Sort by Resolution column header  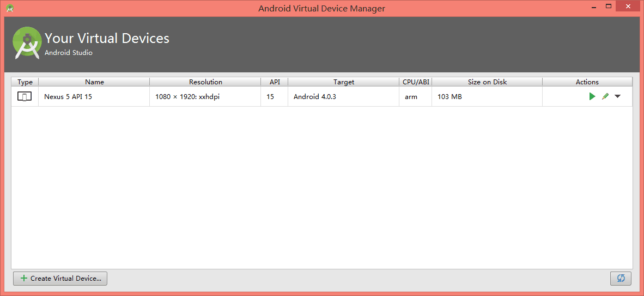tap(205, 82)
